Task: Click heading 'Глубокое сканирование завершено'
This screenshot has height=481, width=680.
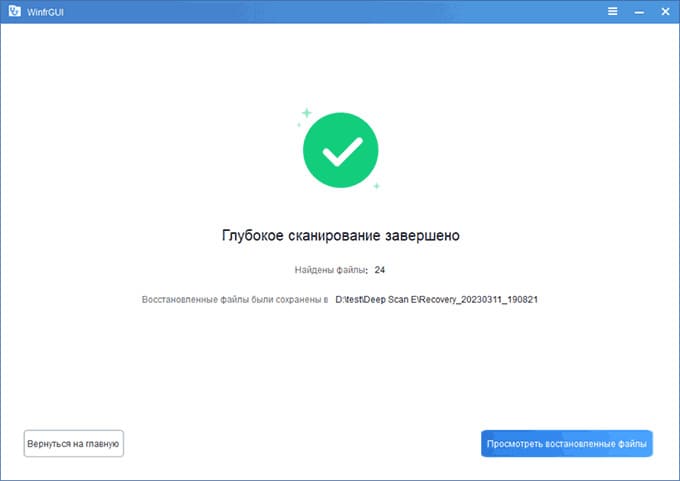Action: click(x=340, y=236)
